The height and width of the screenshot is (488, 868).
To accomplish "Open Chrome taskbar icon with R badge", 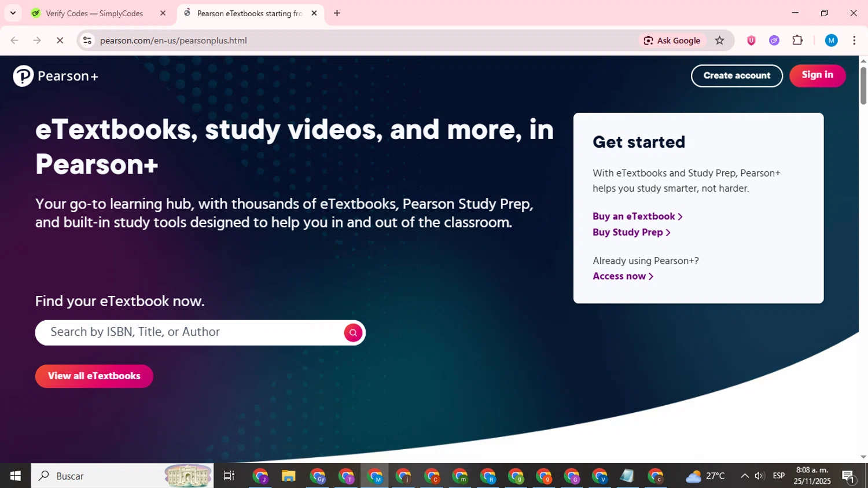I will [488, 476].
